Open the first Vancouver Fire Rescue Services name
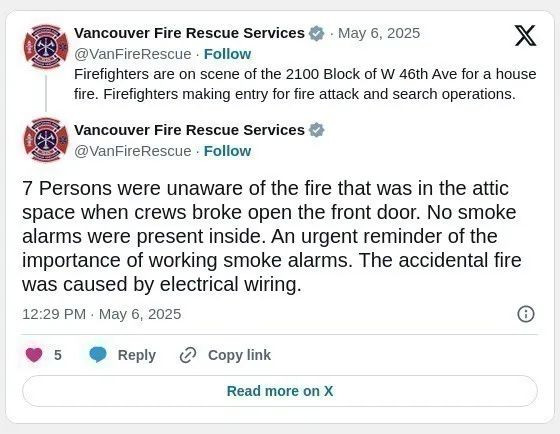This screenshot has width=560, height=434. coord(189,33)
